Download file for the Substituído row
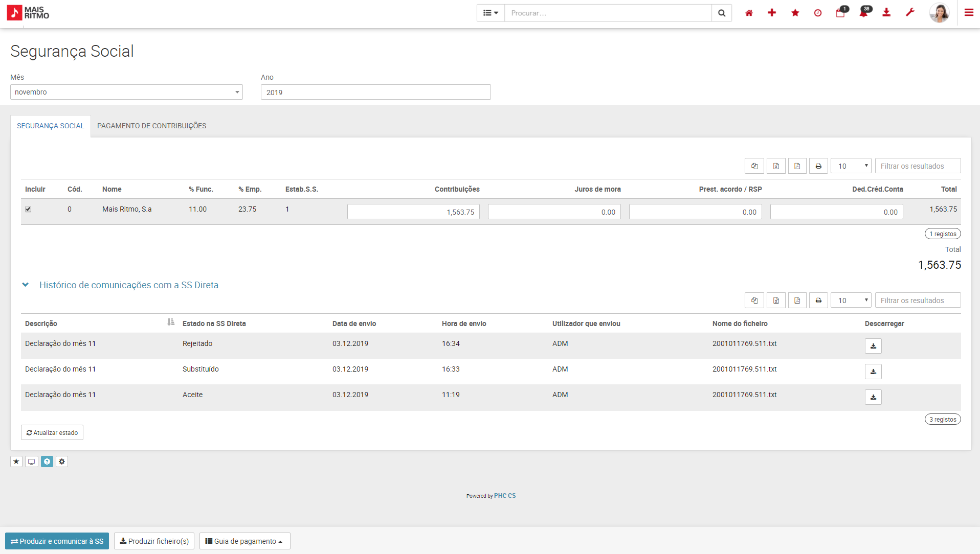The height and width of the screenshot is (554, 980). tap(873, 372)
